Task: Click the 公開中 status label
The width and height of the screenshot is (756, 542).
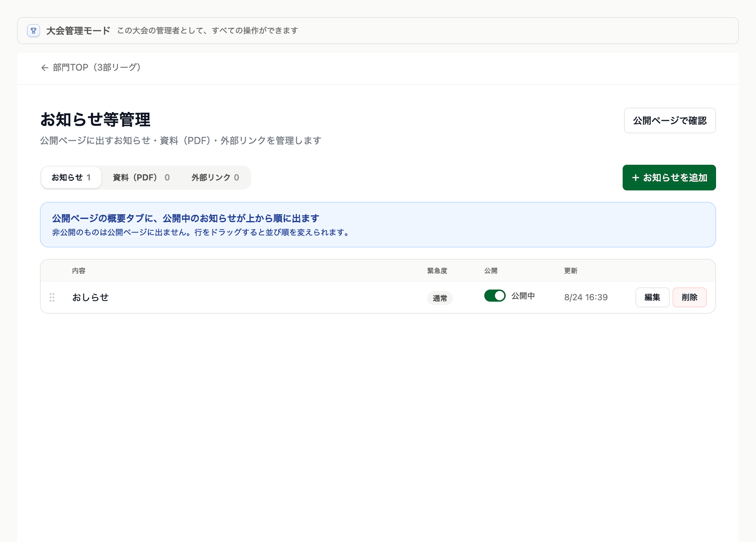Action: pyautogui.click(x=523, y=296)
